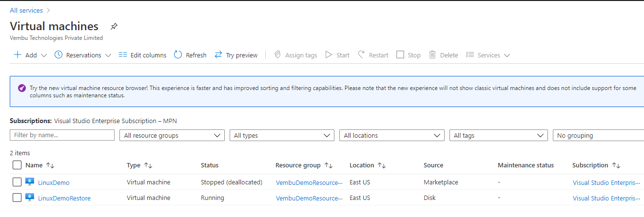Click East US in LinuxDemo row
The width and height of the screenshot is (644, 217).
click(360, 182)
